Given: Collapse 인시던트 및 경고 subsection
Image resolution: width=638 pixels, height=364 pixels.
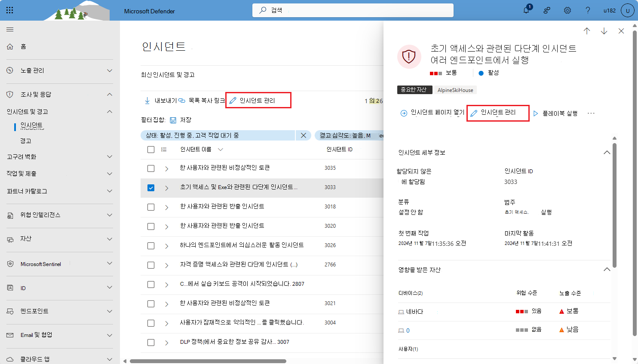Looking at the screenshot, I should coord(110,112).
